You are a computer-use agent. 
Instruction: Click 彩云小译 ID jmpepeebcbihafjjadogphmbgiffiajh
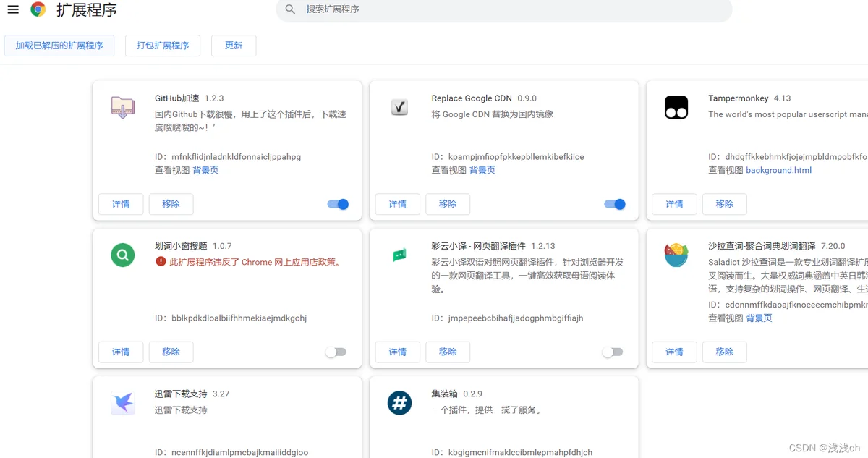point(507,318)
